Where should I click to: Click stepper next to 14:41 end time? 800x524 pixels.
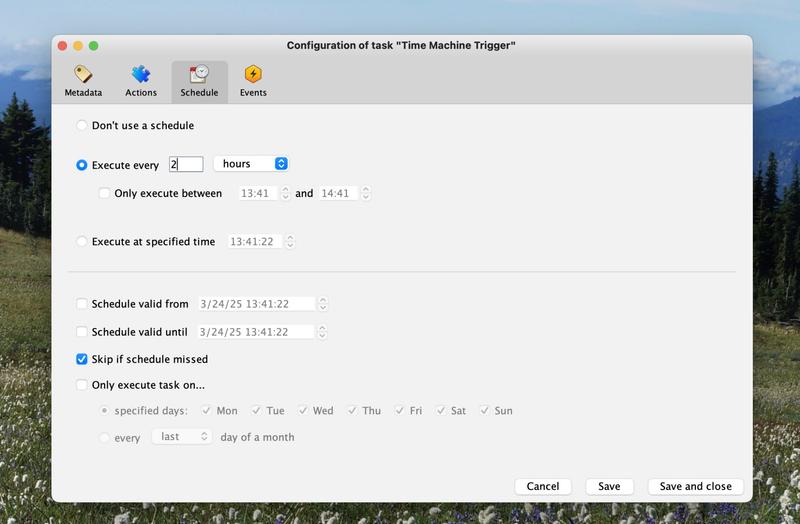click(365, 194)
